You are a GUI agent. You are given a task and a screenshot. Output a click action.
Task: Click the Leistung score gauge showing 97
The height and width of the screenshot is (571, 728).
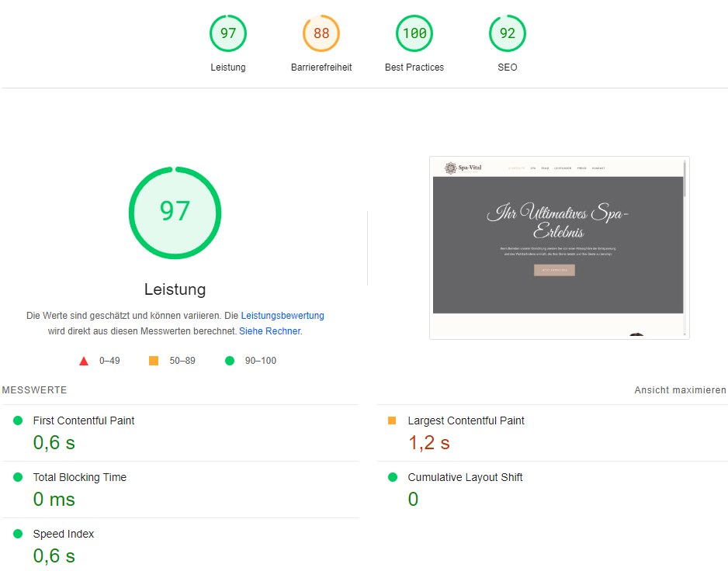228,33
